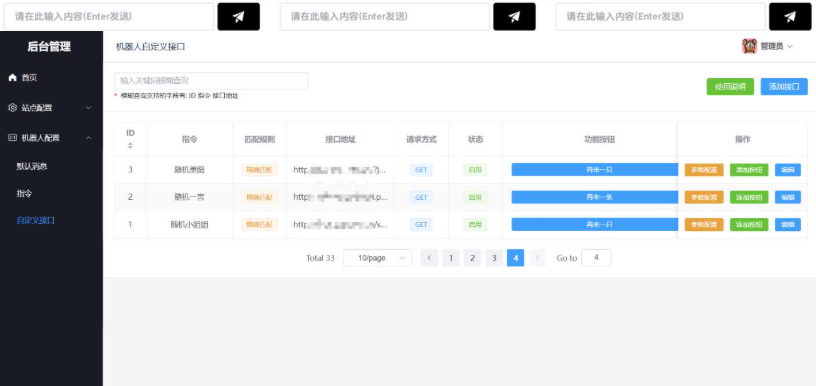Click 编辑 for the 随机小姐姐 row

tap(788, 225)
